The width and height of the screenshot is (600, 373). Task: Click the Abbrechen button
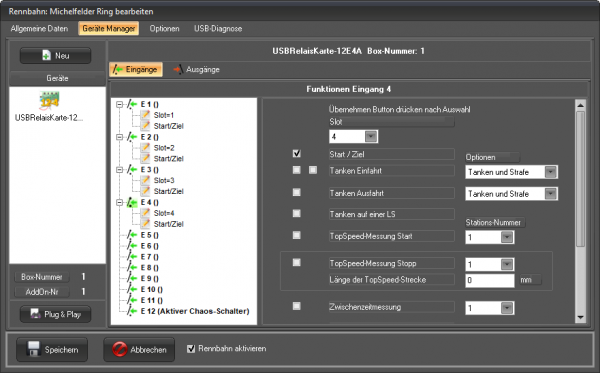[x=139, y=349]
